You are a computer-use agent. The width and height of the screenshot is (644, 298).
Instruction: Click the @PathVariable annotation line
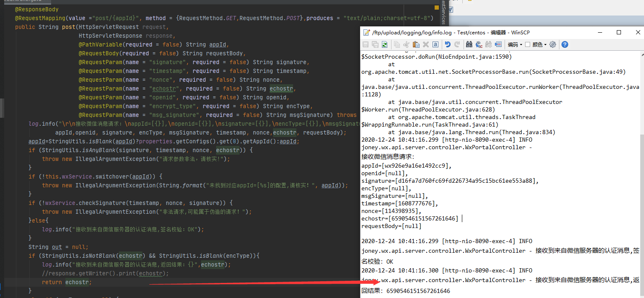point(154,44)
